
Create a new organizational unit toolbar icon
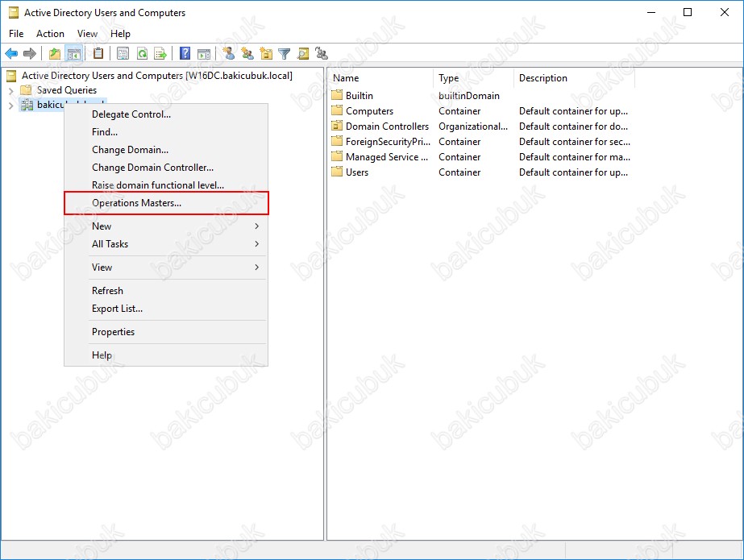pyautogui.click(x=266, y=53)
